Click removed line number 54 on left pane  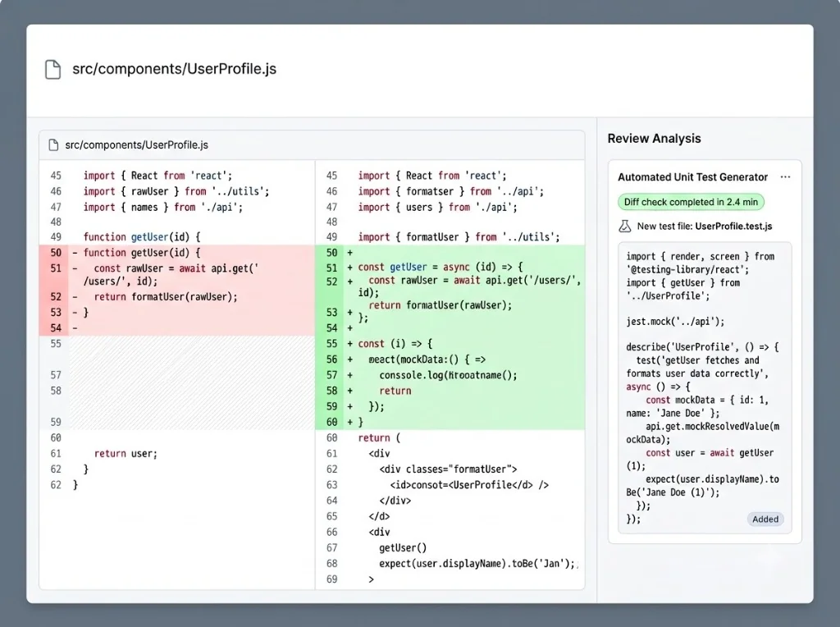tap(56, 328)
